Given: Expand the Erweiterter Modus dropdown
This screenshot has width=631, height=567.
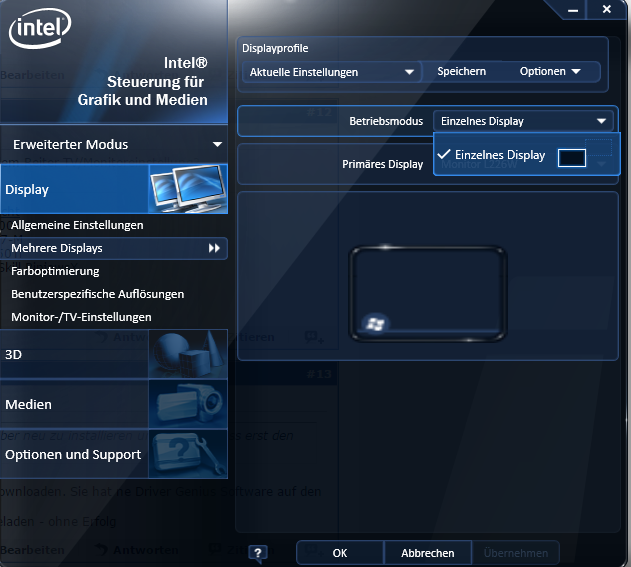Looking at the screenshot, I should [x=114, y=144].
